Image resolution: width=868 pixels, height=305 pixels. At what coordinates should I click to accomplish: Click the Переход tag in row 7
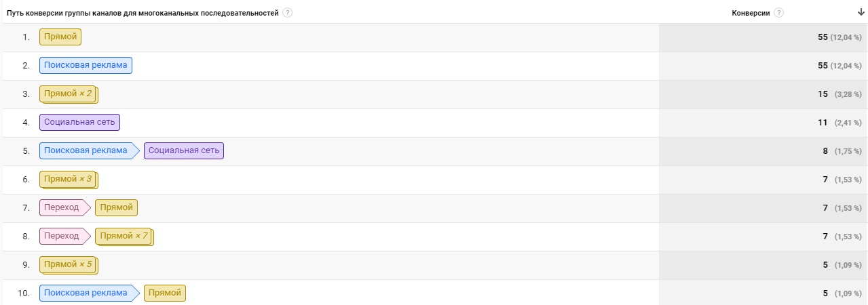click(65, 207)
